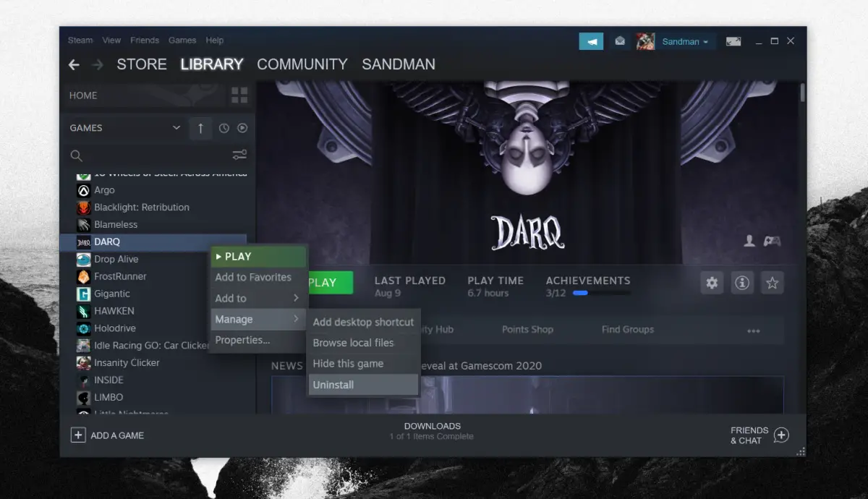Open Properties from context menu
The image size is (868, 499).
pos(258,340)
